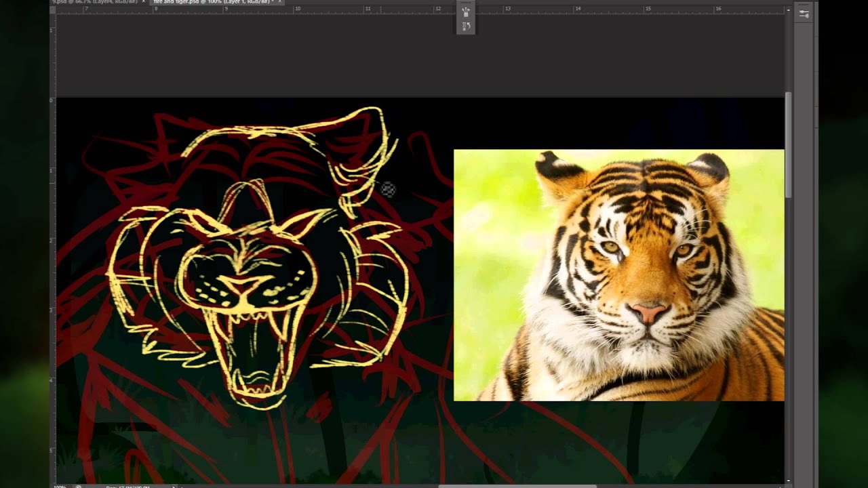Click the vertical scrollbar thumb
This screenshot has width=868, height=488.
788,145
